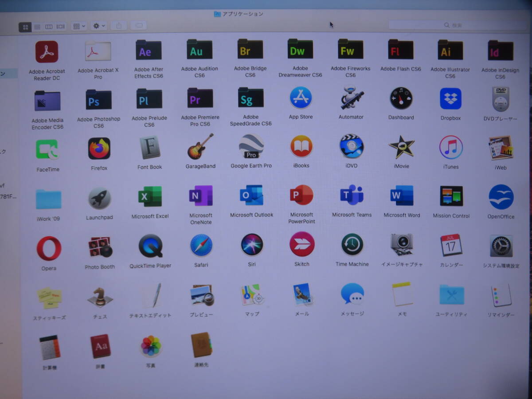The image size is (532, 399).
Task: Select the イメージキャプチャ app
Action: (402, 245)
